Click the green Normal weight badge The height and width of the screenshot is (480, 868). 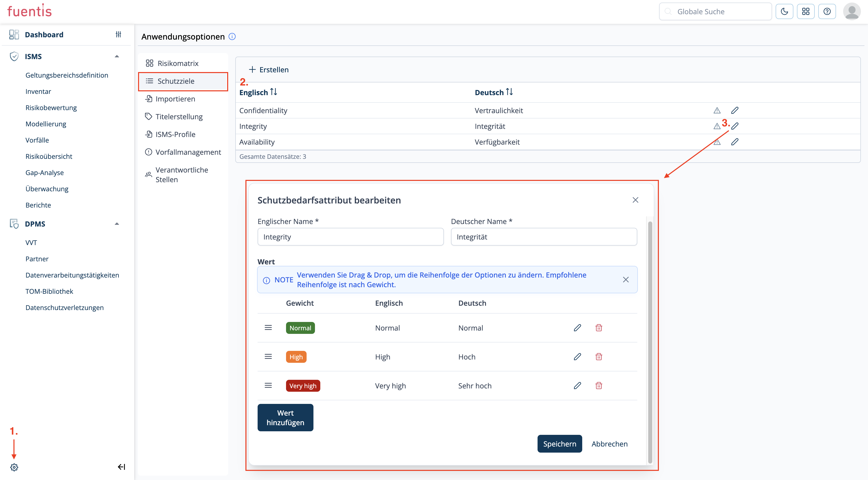[x=300, y=328]
